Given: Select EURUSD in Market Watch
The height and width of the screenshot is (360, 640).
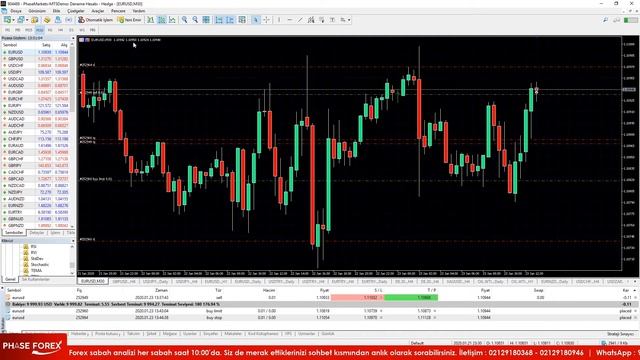Looking at the screenshot, I should (x=36, y=52).
